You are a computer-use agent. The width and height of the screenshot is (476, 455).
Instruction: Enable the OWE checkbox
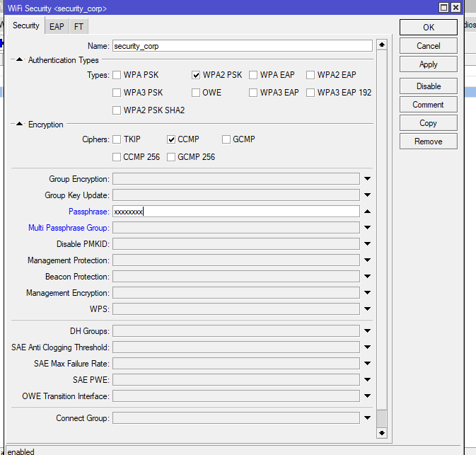click(196, 93)
